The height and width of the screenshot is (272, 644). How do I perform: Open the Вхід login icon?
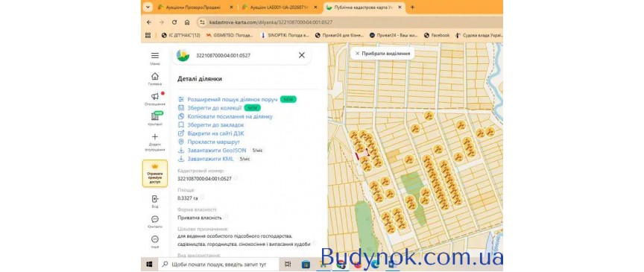[x=155, y=199]
